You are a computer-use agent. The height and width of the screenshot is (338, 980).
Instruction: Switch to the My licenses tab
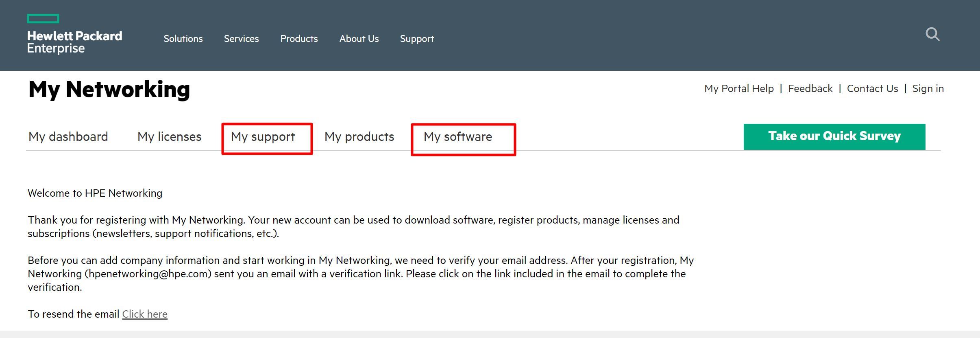(x=169, y=137)
